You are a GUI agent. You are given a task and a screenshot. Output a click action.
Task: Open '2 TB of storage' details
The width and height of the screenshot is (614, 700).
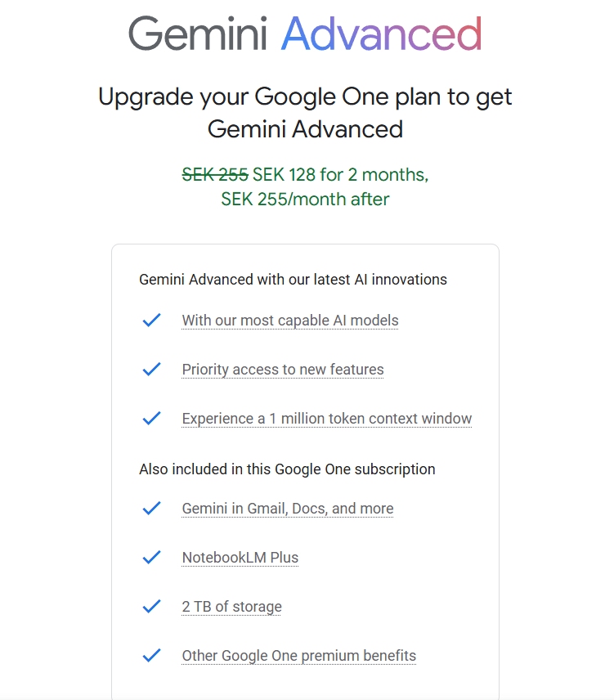(x=231, y=607)
